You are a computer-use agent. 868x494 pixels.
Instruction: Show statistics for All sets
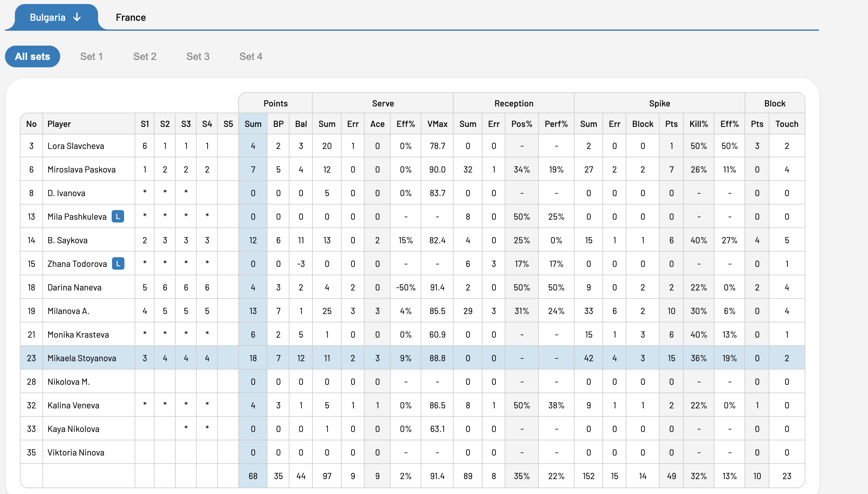click(x=33, y=56)
